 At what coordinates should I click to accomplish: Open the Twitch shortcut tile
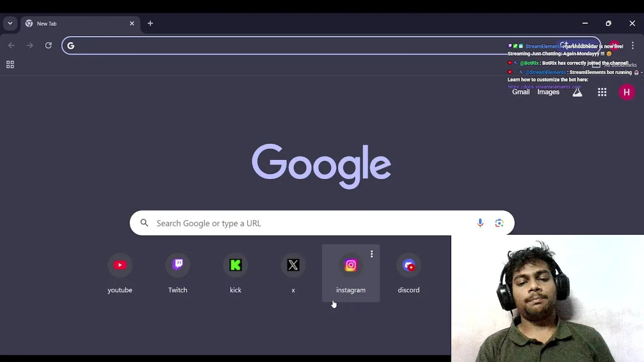tap(178, 274)
